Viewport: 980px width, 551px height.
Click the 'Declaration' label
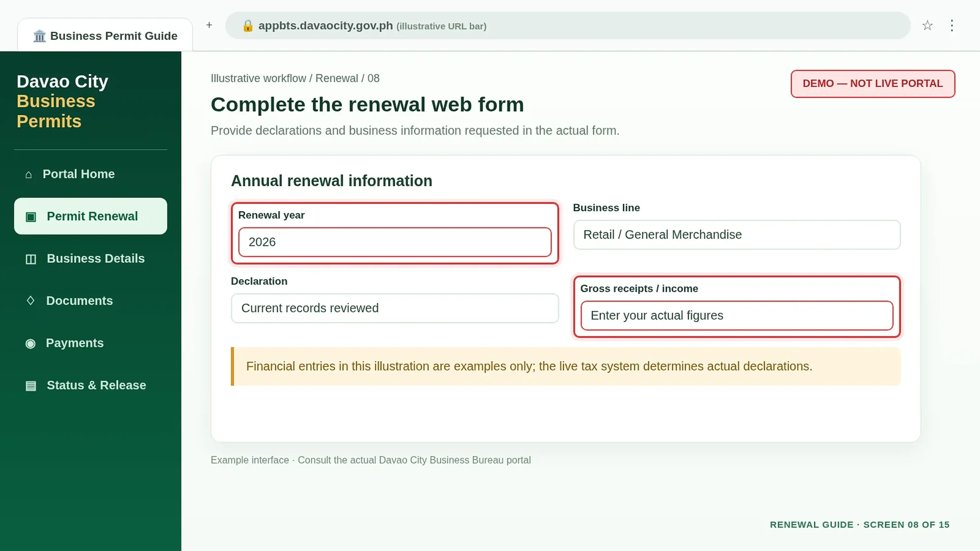[x=259, y=281]
